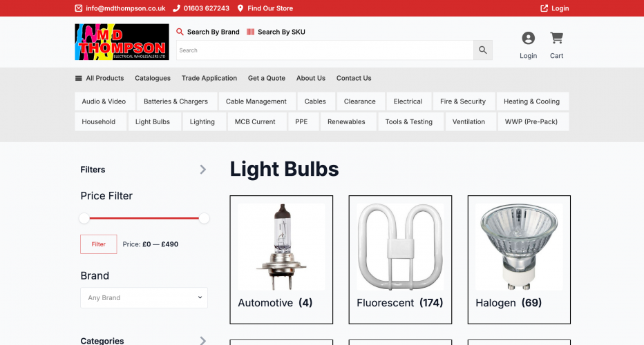Open the Automotive bulb thumbnail

tap(281, 247)
